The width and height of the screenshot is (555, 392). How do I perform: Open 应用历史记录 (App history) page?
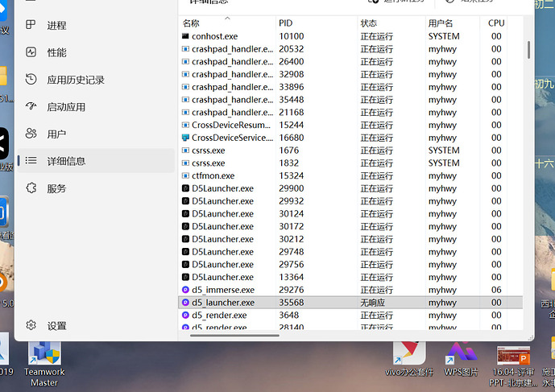pos(96,80)
